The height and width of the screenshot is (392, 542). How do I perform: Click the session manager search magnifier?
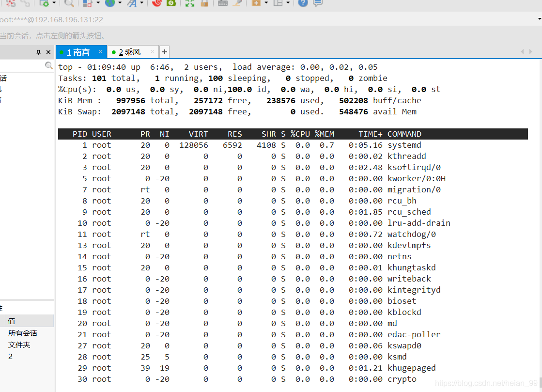[x=49, y=66]
